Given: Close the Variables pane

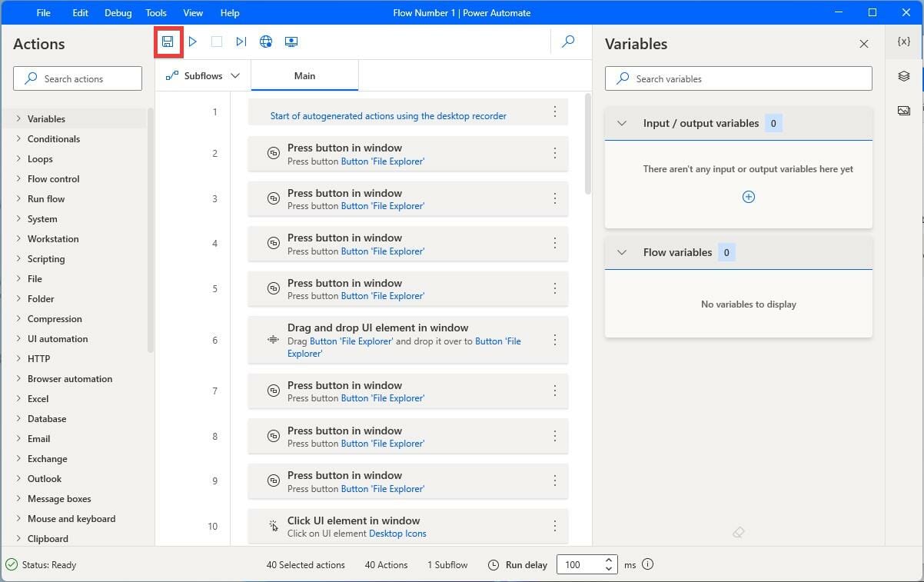Looking at the screenshot, I should tap(864, 44).
